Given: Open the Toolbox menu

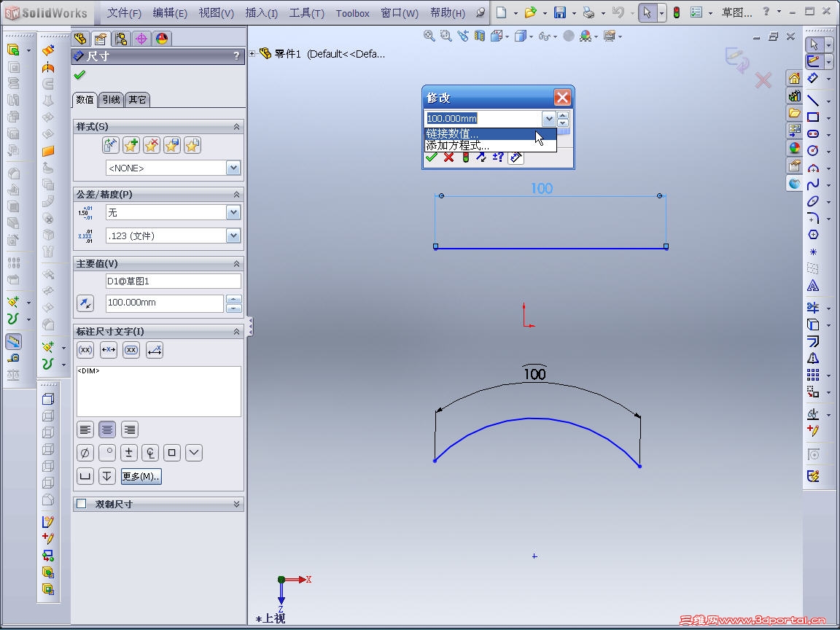Looking at the screenshot, I should click(x=352, y=13).
